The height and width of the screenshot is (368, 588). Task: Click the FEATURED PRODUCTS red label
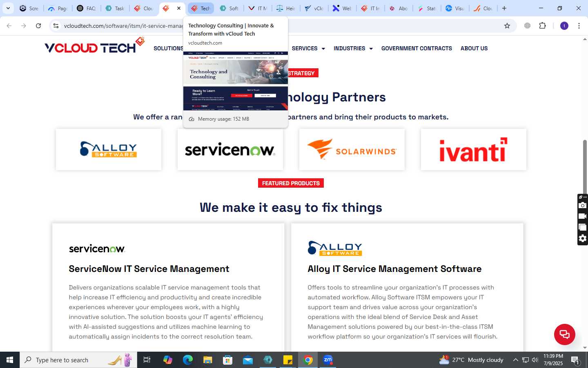click(291, 183)
